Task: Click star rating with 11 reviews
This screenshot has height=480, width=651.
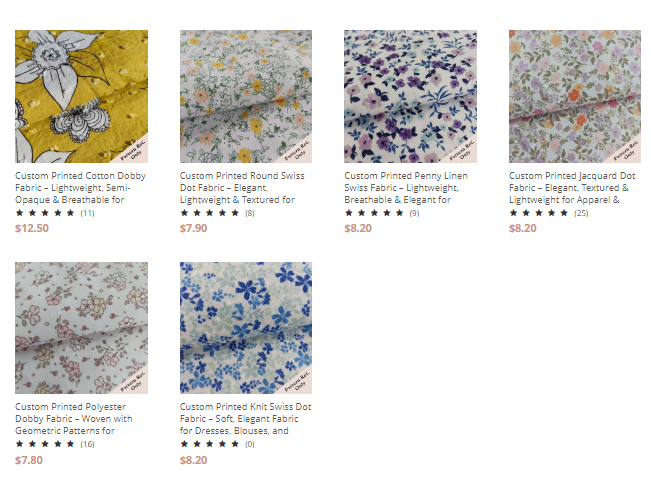Action: (55, 213)
